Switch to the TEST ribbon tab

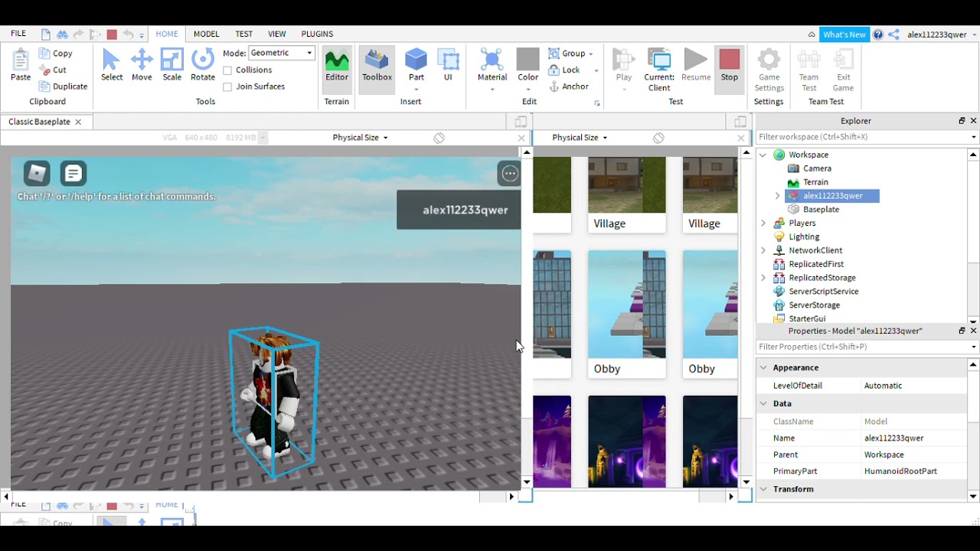pyautogui.click(x=244, y=34)
